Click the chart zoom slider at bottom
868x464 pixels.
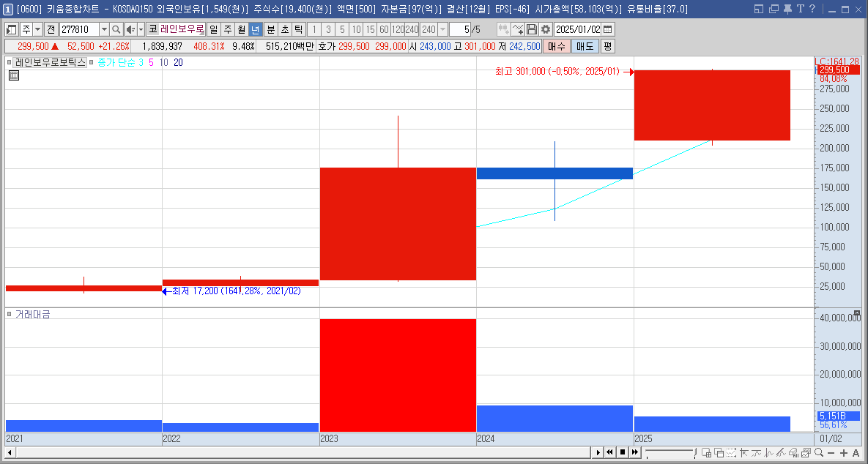point(670,452)
